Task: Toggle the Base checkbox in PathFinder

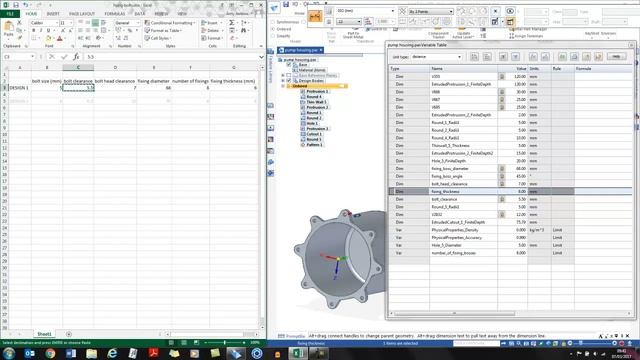Action: point(289,65)
